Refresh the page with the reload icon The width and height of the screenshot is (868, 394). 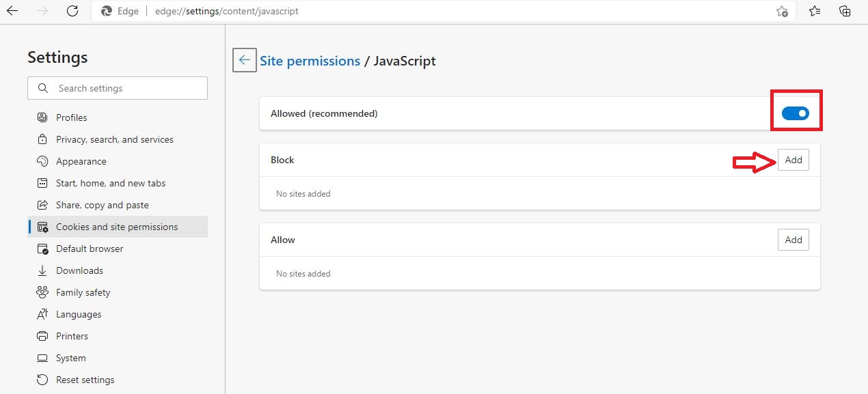[72, 11]
